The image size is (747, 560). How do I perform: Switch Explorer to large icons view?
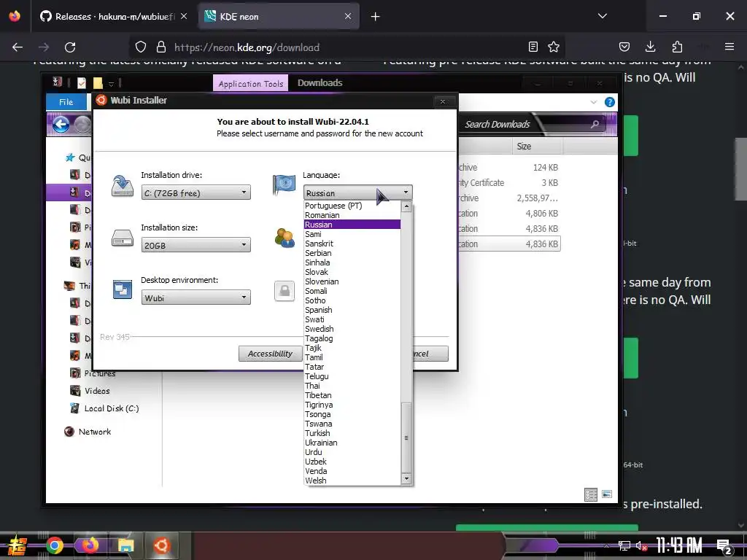pos(606,494)
